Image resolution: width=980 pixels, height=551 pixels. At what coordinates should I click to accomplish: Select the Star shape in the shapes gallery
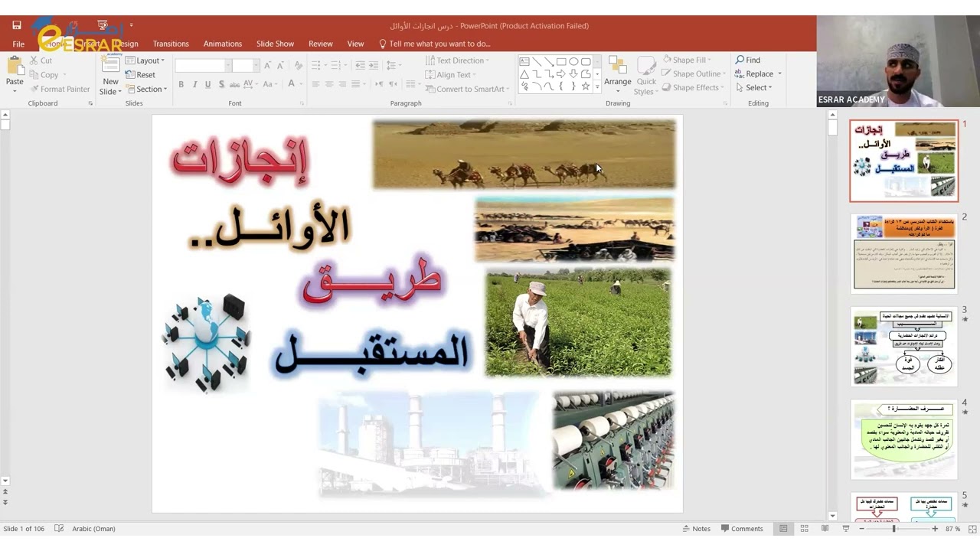pyautogui.click(x=586, y=86)
